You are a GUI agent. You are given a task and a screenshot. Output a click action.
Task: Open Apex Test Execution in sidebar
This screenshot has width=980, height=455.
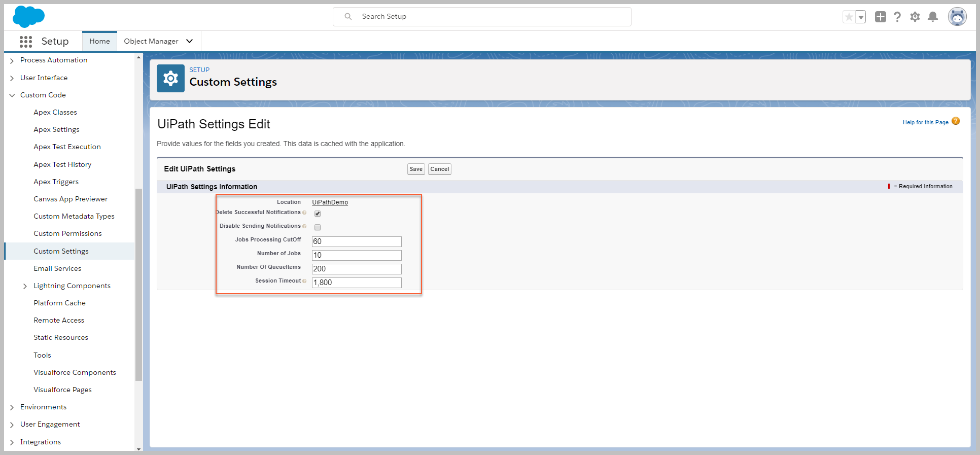pyautogui.click(x=67, y=147)
